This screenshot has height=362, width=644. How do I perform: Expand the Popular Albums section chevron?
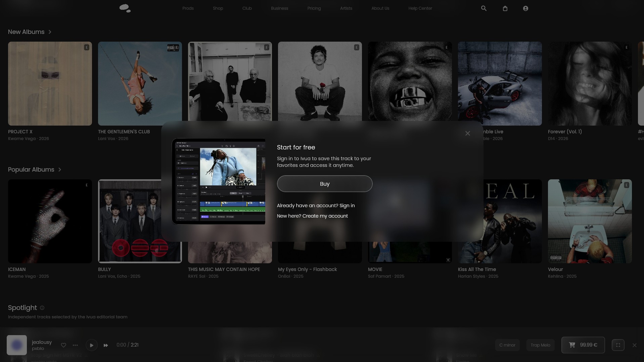click(59, 170)
